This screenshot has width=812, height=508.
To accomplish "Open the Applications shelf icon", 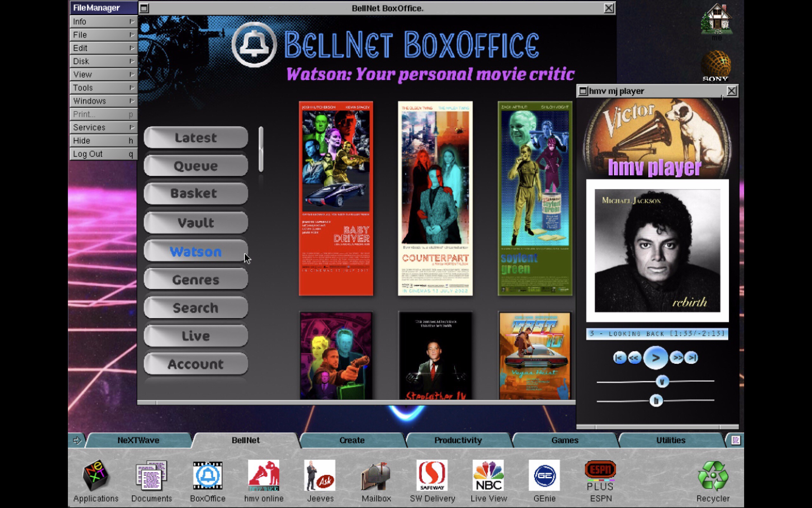I will [x=95, y=475].
